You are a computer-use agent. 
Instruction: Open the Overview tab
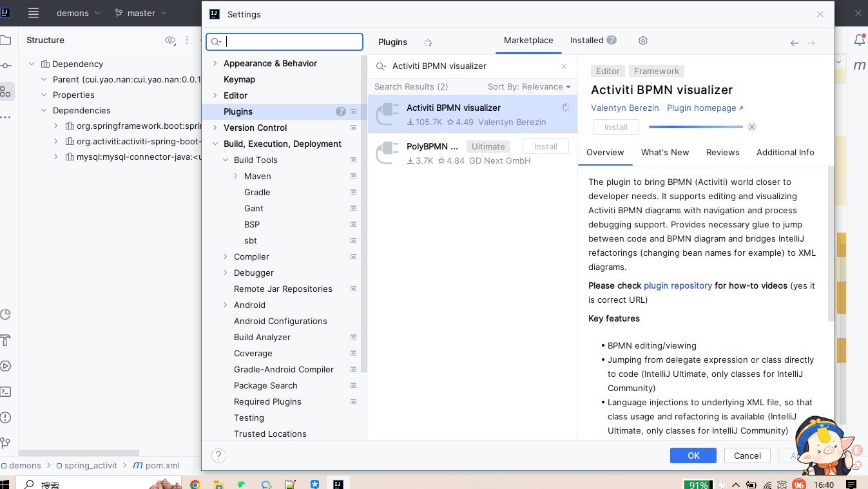[x=605, y=152]
